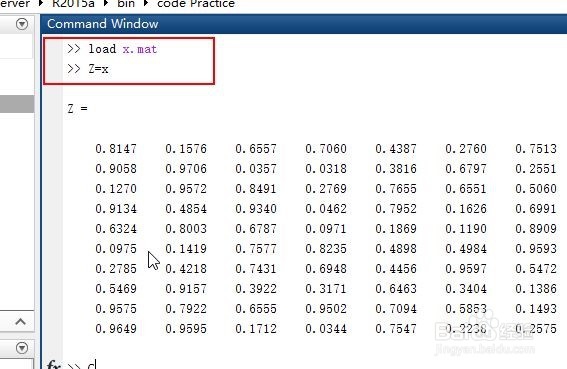Expand the breadcrumb arrow before bin
Viewport: 567px width, 369px height.
pos(106,4)
